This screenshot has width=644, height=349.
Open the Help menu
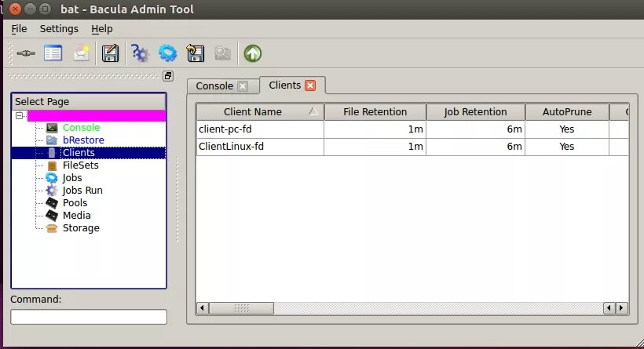pos(102,29)
